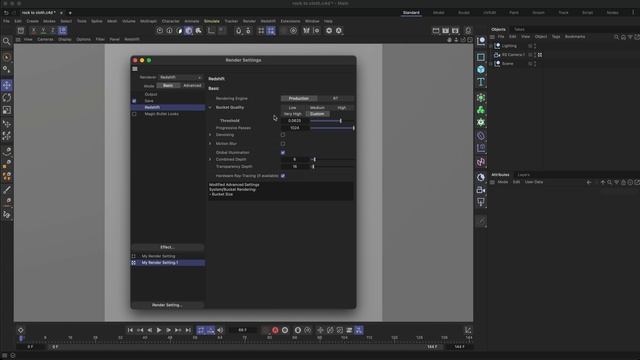Click the keyframe diamond icon by timeline
The height and width of the screenshot is (360, 640).
[x=20, y=330]
